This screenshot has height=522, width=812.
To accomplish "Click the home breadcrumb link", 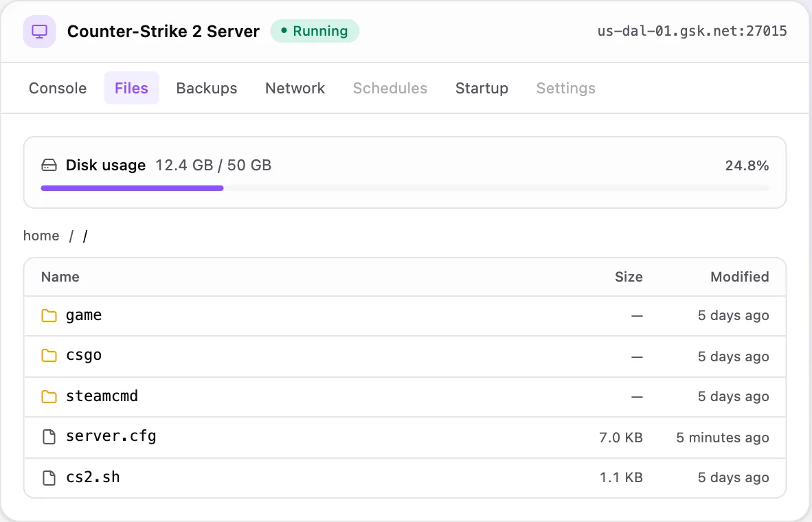I will click(41, 236).
